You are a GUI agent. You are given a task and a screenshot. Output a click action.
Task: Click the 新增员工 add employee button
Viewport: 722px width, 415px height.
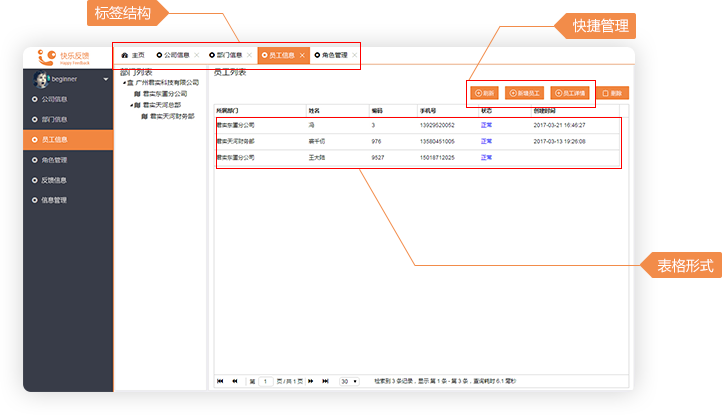(x=524, y=93)
